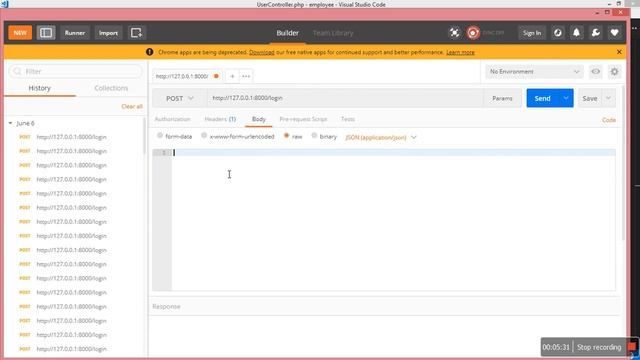The height and width of the screenshot is (360, 640).
Task: Open a new window icon
Action: [x=136, y=33]
